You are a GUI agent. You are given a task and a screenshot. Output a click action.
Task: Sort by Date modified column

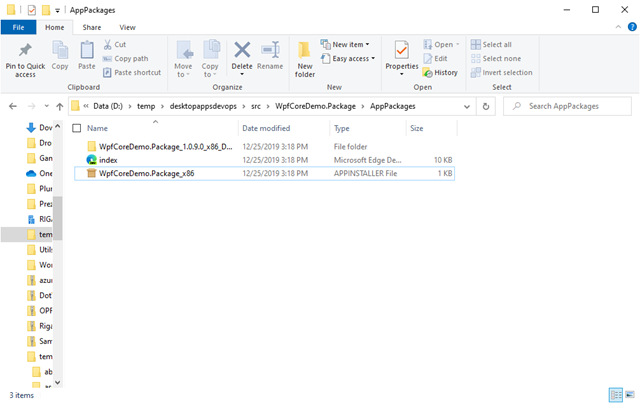point(266,128)
